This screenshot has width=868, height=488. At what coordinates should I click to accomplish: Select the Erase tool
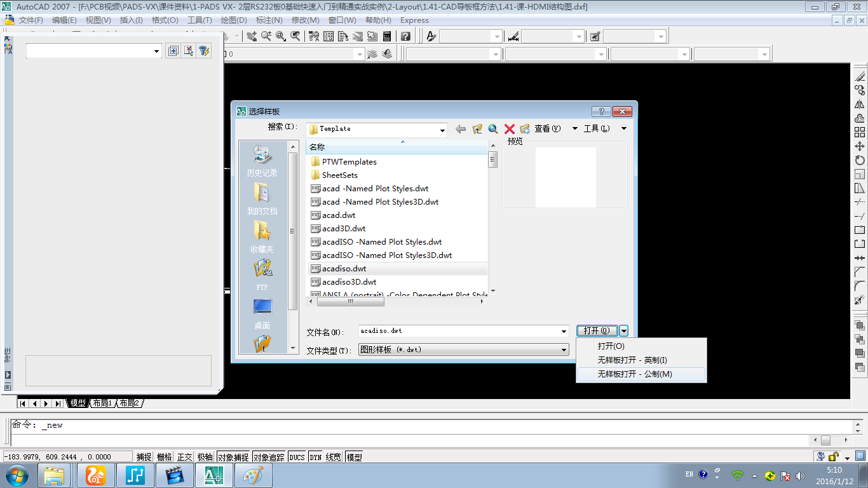[860, 76]
